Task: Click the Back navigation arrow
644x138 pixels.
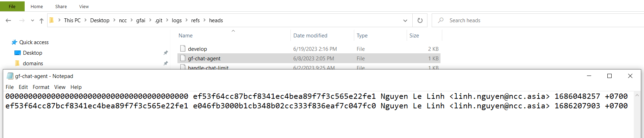Action: click(x=8, y=20)
